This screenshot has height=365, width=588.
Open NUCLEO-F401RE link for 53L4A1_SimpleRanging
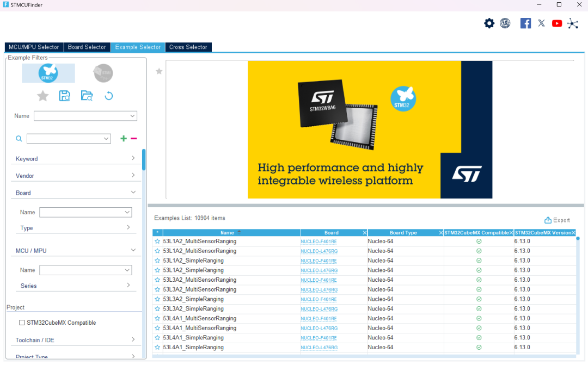[318, 338]
